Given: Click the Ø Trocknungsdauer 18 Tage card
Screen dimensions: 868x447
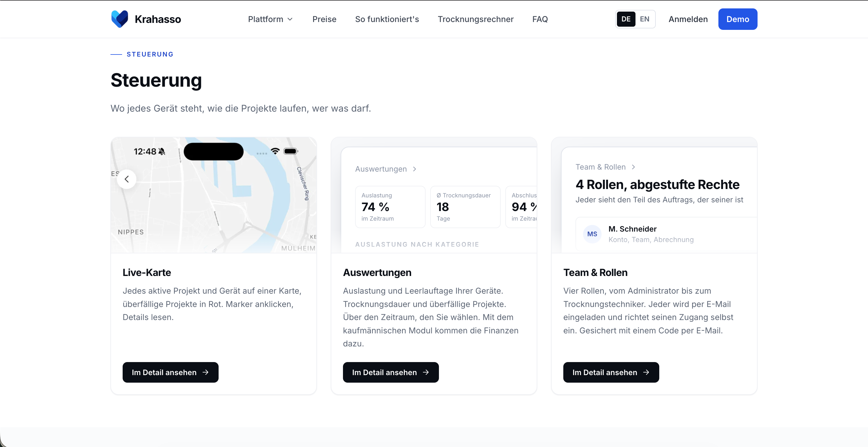Looking at the screenshot, I should point(465,207).
